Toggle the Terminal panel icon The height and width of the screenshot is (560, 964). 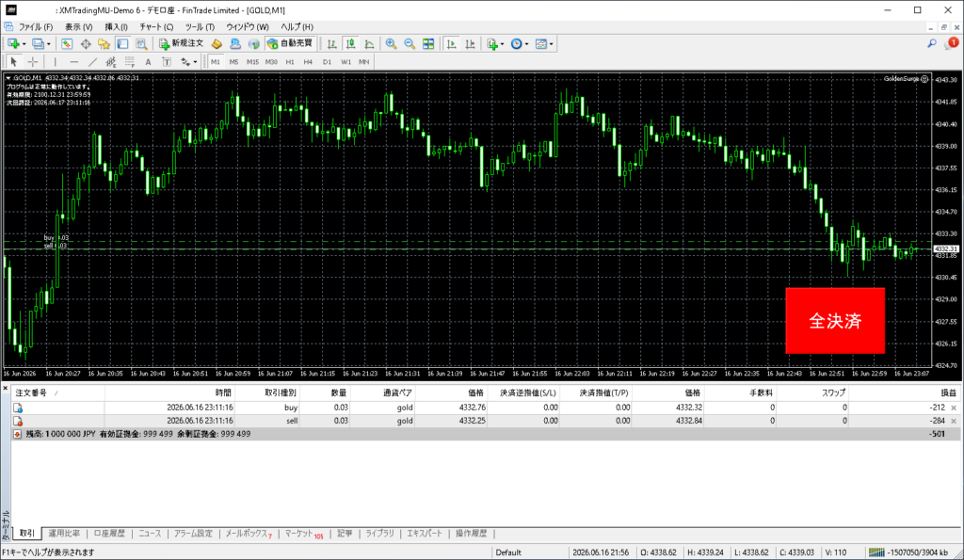123,43
